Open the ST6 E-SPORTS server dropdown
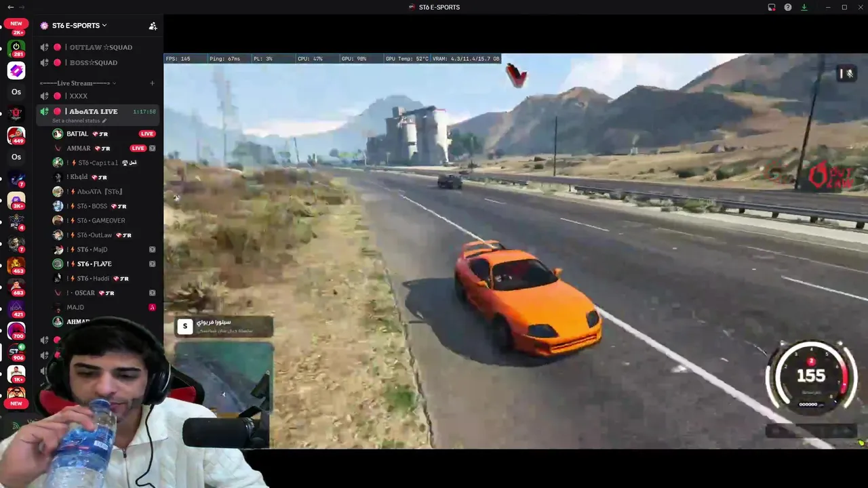Screen dimensions: 868x488 pos(74,26)
